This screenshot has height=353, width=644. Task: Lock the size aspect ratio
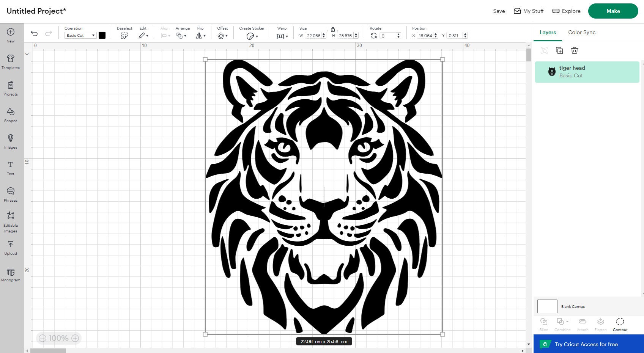pos(333,29)
